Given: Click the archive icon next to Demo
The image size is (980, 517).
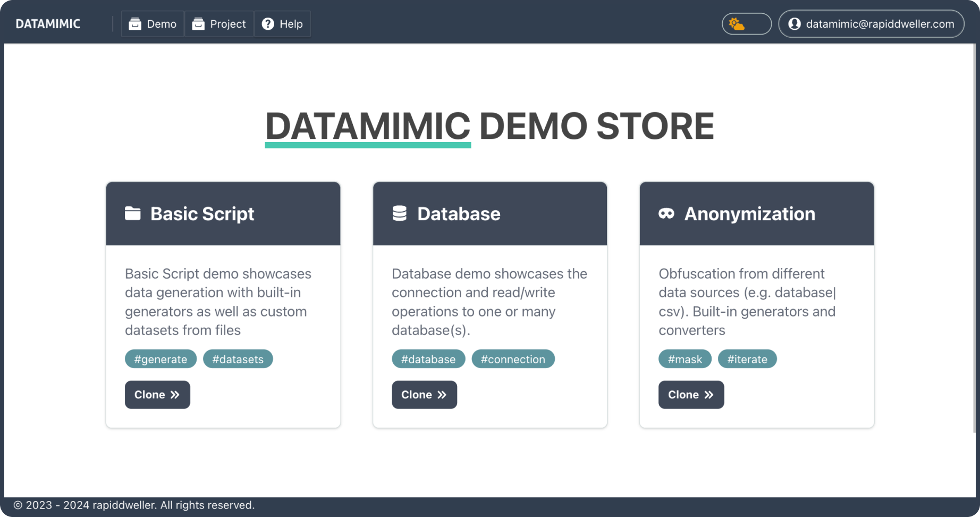Looking at the screenshot, I should pos(136,23).
